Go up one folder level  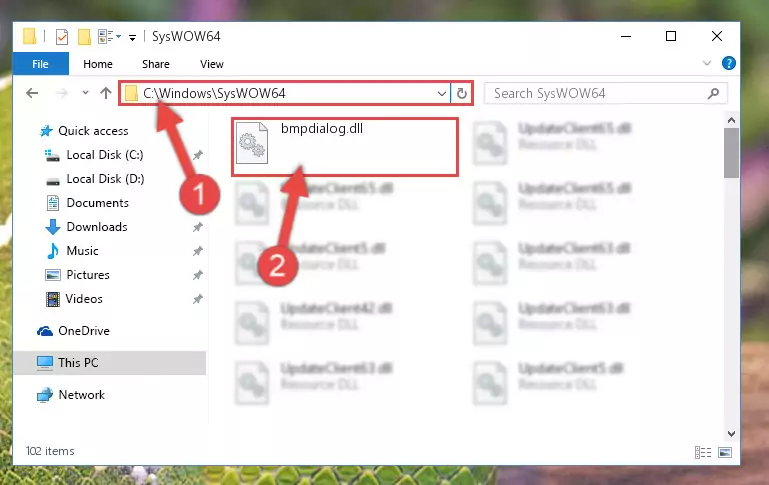pos(106,93)
